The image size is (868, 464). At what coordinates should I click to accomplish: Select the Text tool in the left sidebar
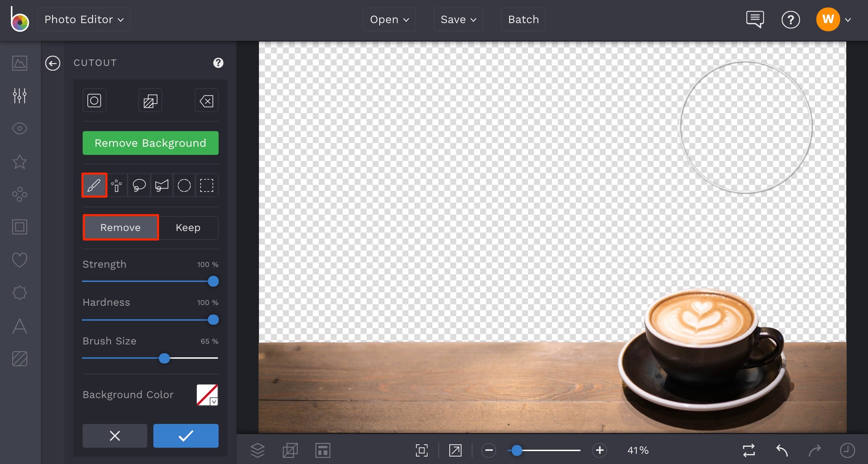pyautogui.click(x=19, y=326)
